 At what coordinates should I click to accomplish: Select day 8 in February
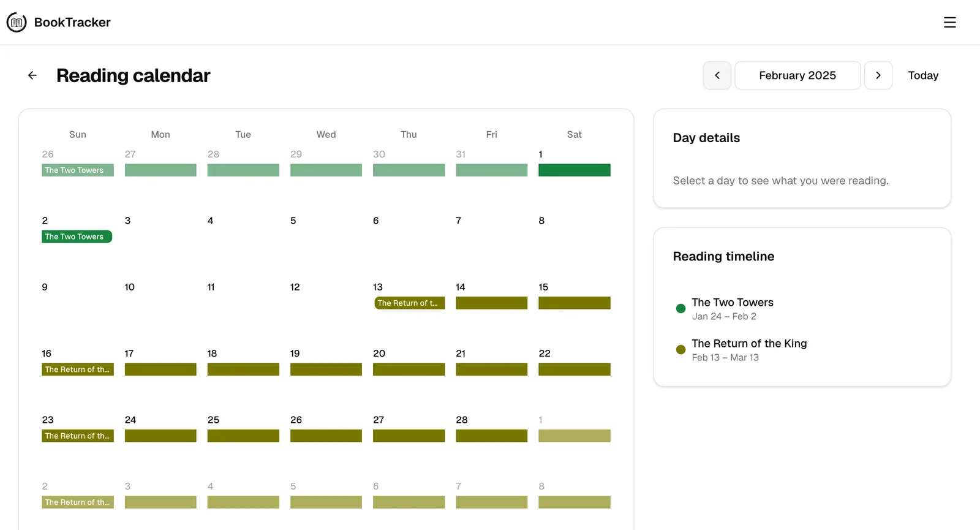coord(541,221)
